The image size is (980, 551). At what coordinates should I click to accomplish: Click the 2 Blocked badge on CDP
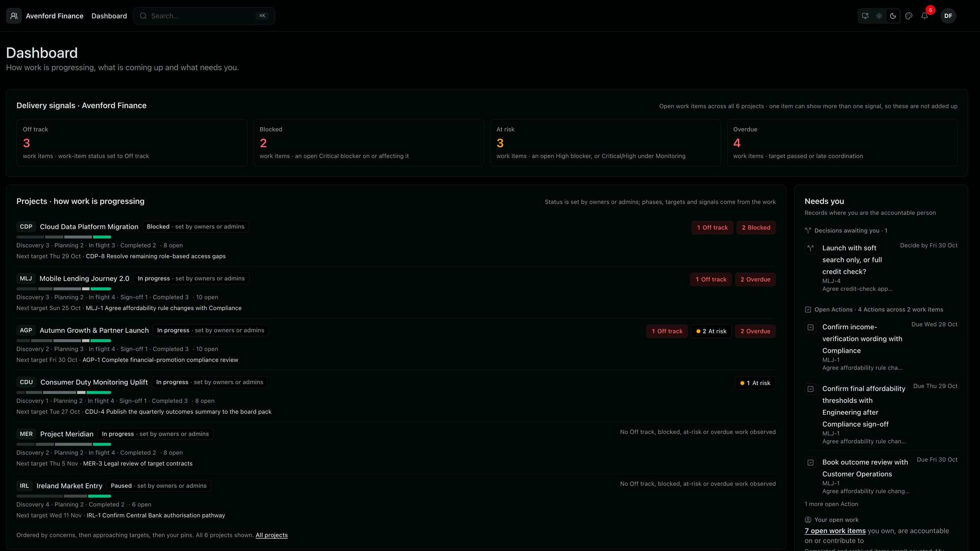(756, 228)
